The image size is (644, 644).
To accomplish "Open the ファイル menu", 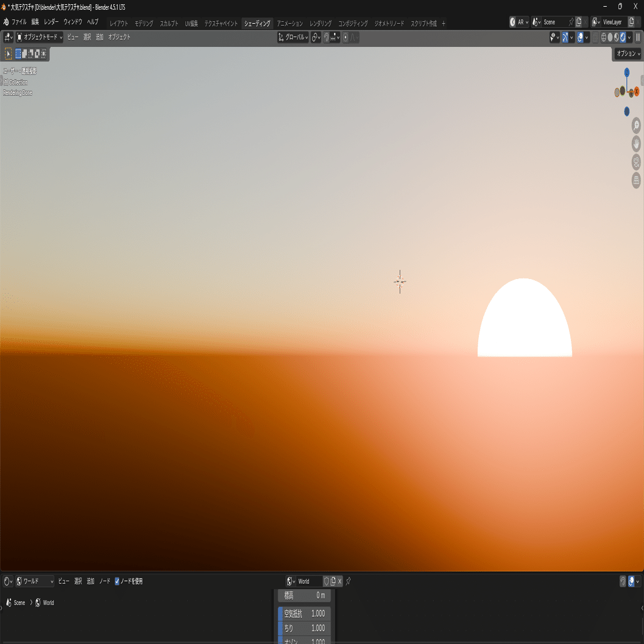I will (19, 22).
